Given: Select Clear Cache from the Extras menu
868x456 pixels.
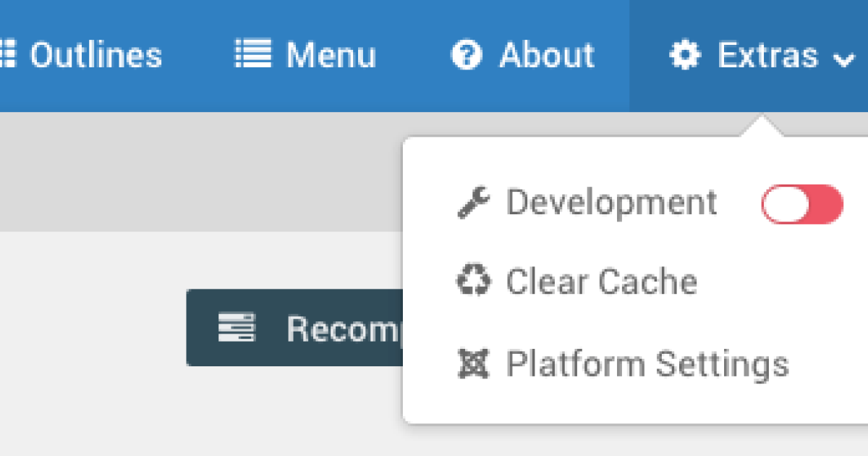Looking at the screenshot, I should pyautogui.click(x=601, y=282).
